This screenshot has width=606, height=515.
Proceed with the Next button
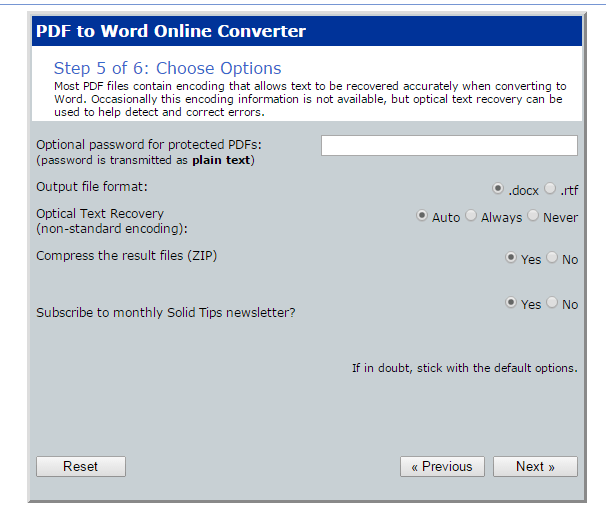(535, 466)
